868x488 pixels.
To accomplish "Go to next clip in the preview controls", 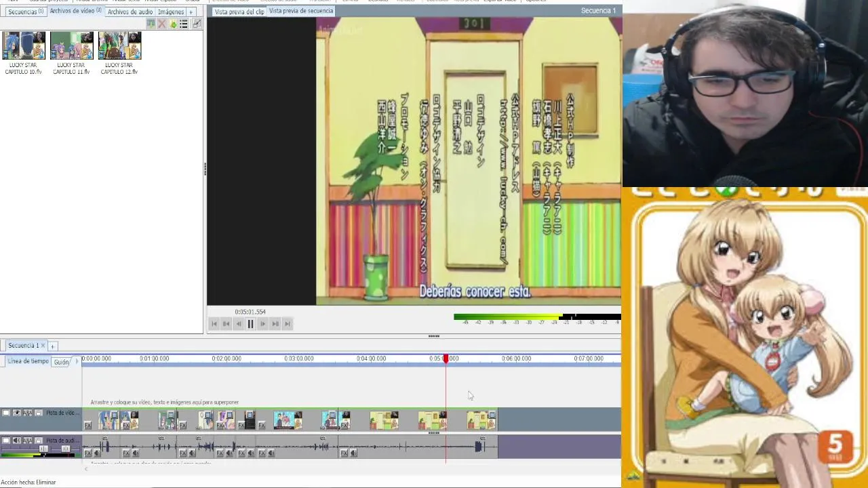I will (275, 324).
